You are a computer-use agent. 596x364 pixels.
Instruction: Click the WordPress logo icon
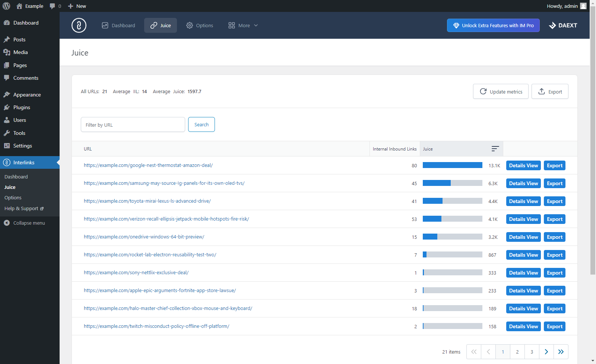6,6
